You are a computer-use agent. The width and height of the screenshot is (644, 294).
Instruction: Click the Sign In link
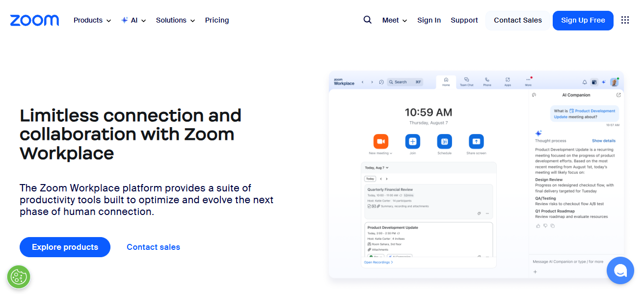[x=429, y=20]
